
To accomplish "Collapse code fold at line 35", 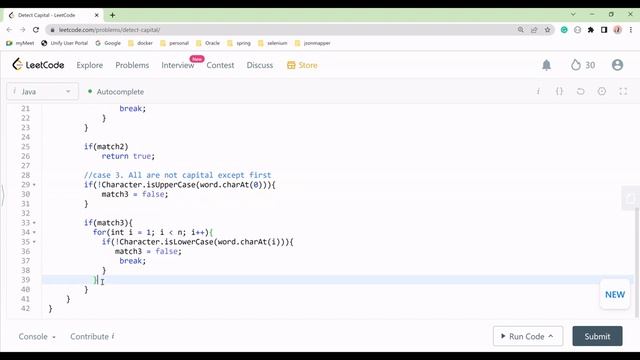I will point(34,242).
